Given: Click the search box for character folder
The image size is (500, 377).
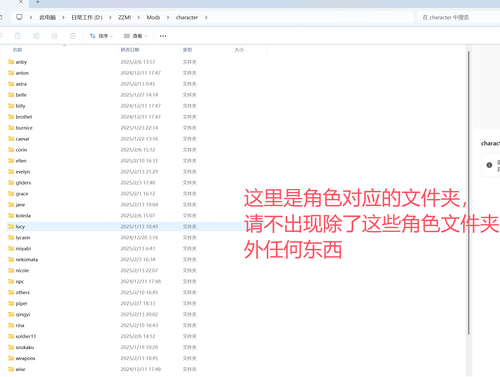Looking at the screenshot, I should tap(458, 17).
